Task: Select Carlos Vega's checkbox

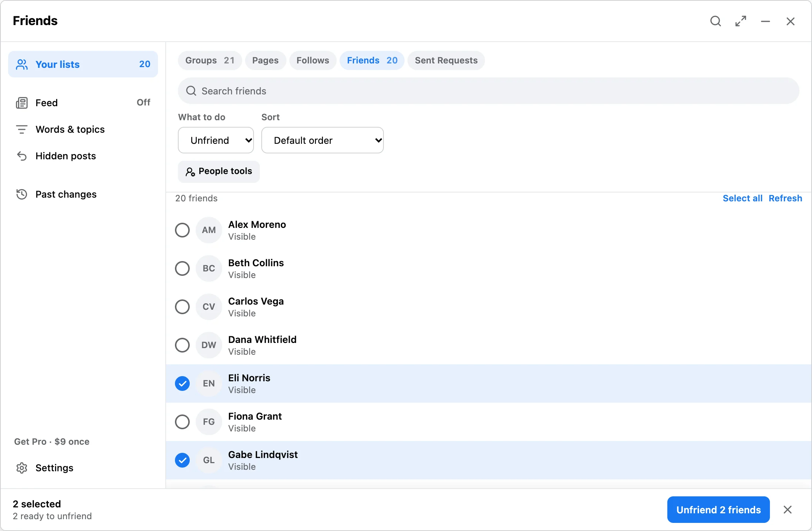Action: coord(182,307)
